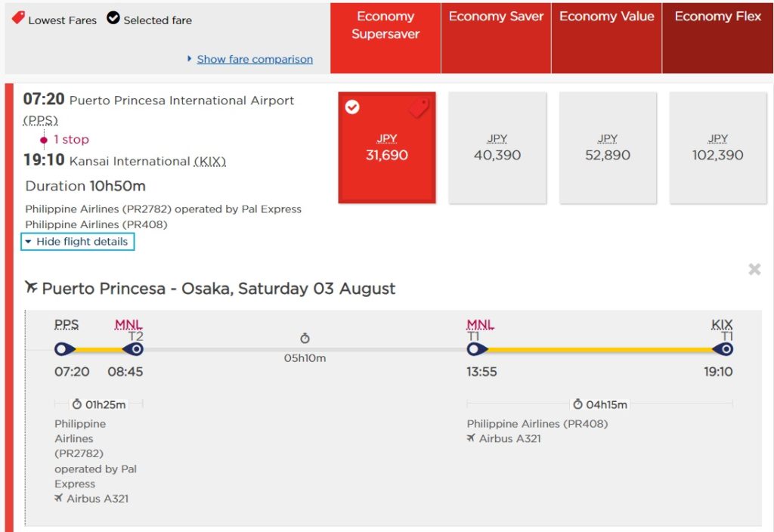Click the airplane icon beside Puerto Princesa - Osaka
Image resolution: width=774 pixels, height=532 pixels.
point(31,288)
